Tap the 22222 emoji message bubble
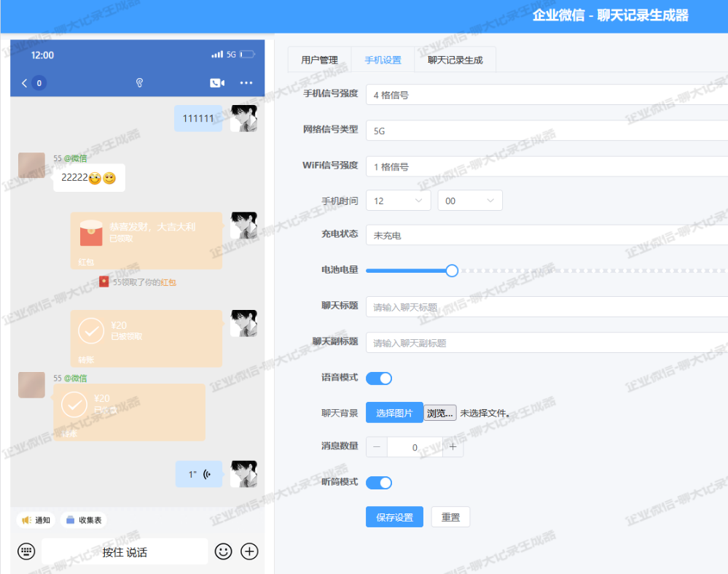728x574 pixels. coord(89,177)
